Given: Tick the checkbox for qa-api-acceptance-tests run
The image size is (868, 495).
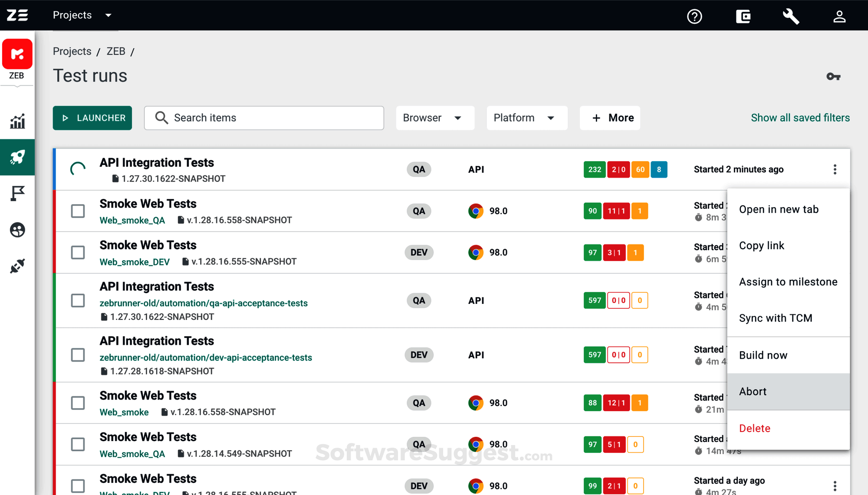Looking at the screenshot, I should (x=78, y=300).
